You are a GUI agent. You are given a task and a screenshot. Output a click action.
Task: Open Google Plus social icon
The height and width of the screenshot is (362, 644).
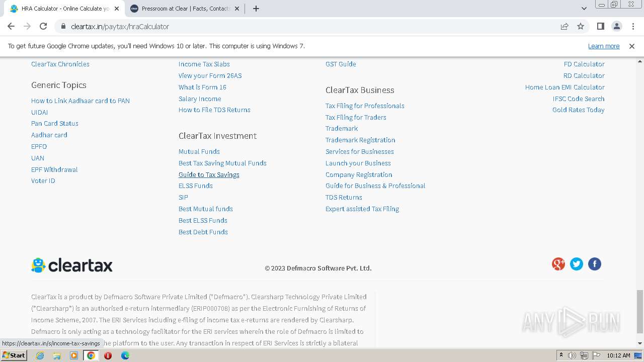tap(558, 264)
